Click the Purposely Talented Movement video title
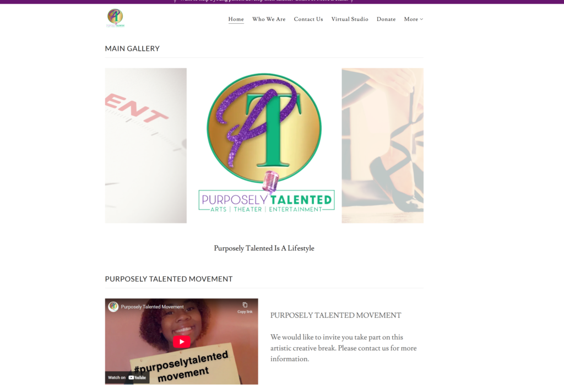 (152, 307)
